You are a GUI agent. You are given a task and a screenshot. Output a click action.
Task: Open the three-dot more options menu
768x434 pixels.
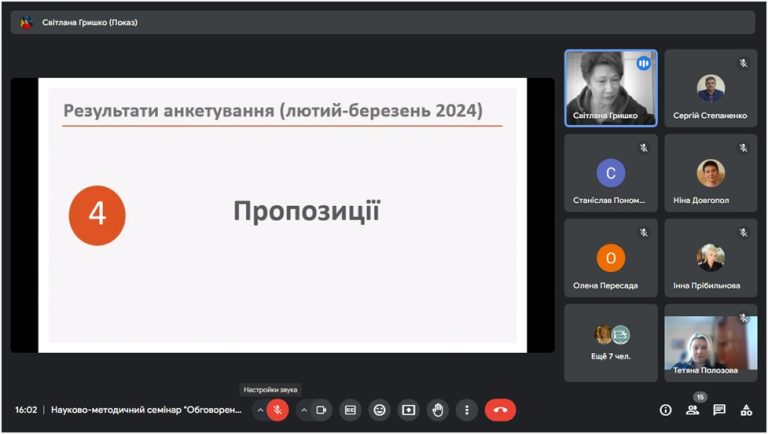coord(467,410)
